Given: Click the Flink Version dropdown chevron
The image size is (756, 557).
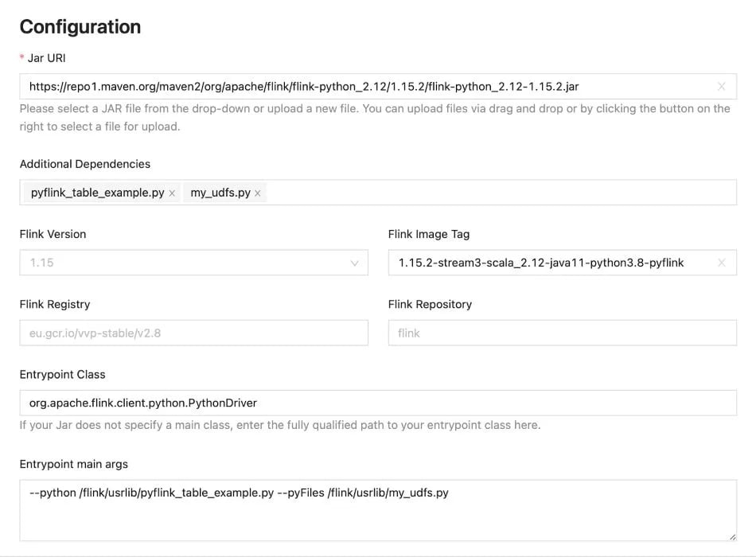Looking at the screenshot, I should [x=356, y=263].
